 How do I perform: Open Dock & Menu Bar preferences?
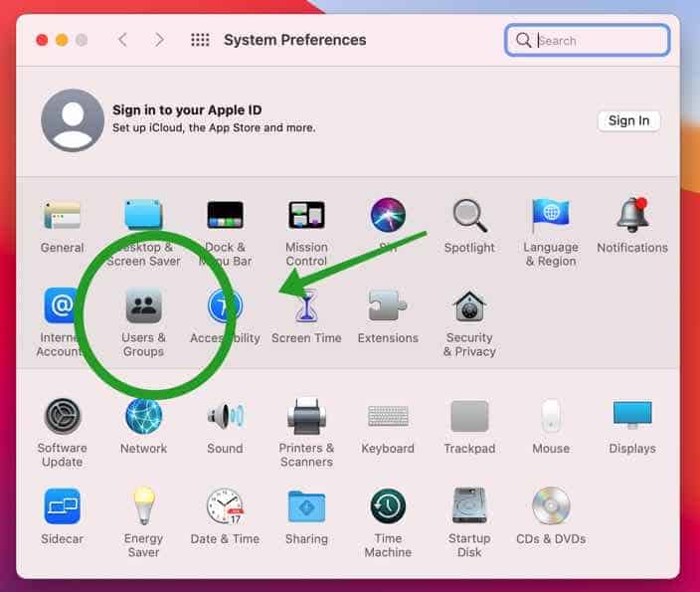coord(225,215)
